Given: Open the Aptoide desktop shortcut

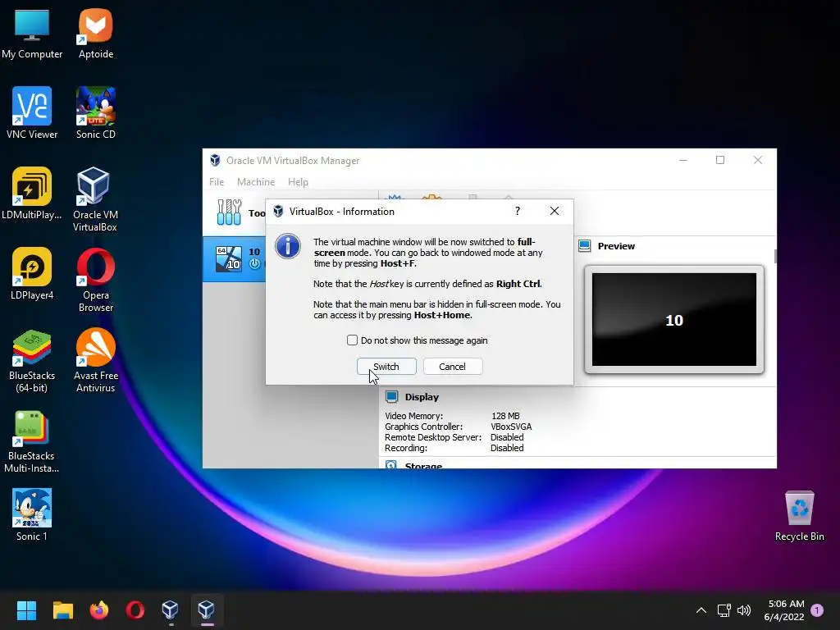Looking at the screenshot, I should pos(95,34).
